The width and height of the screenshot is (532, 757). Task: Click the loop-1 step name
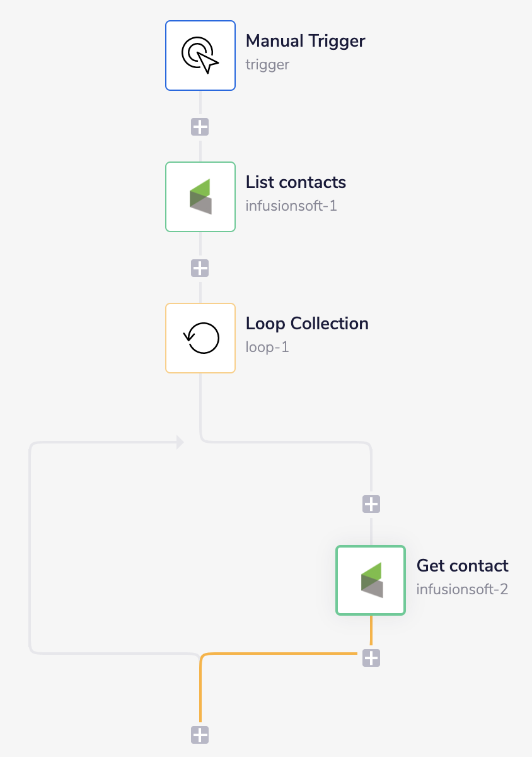[267, 346]
